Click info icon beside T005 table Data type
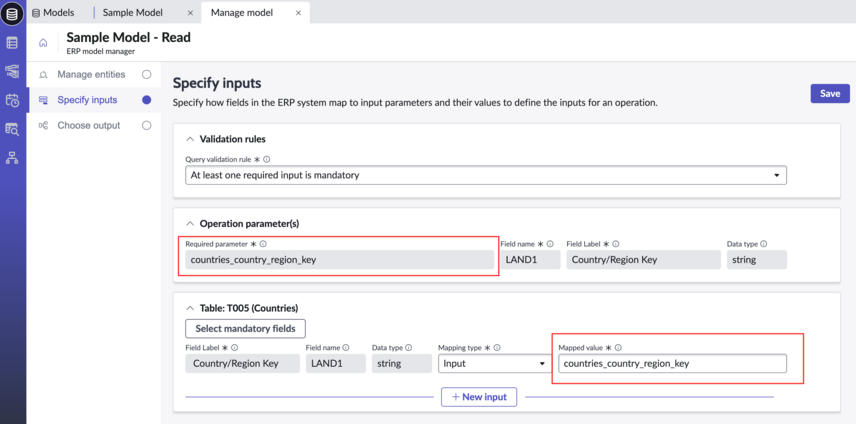 pyautogui.click(x=409, y=348)
